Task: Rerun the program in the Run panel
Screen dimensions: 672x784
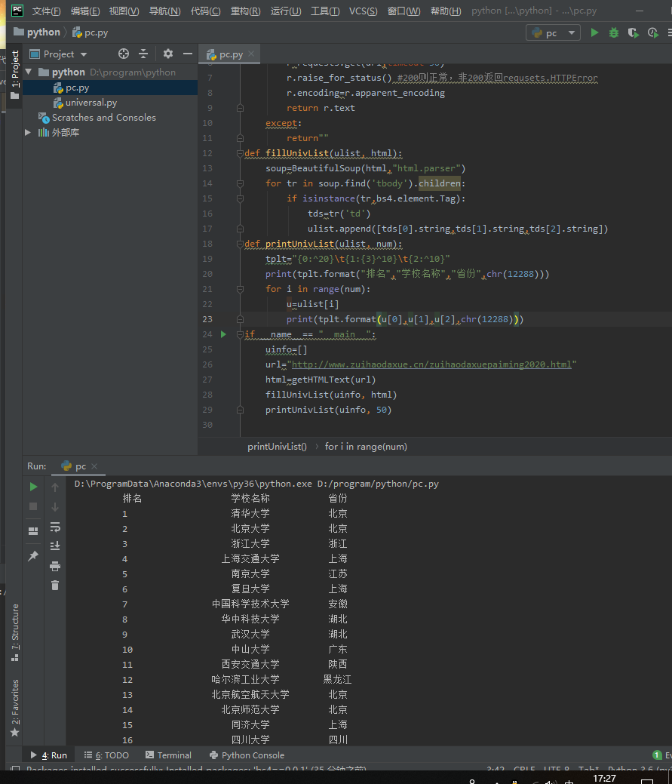Action: click(x=32, y=487)
